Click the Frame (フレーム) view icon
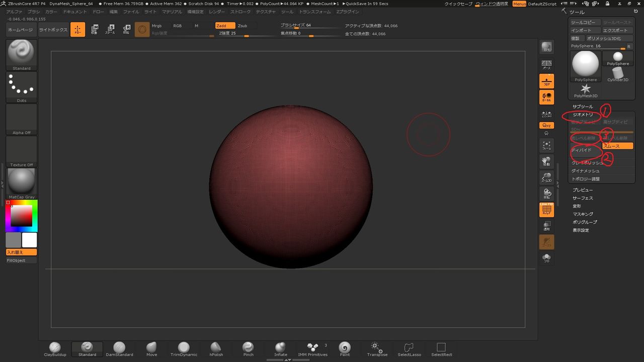This screenshot has width=644, height=362. tap(546, 146)
